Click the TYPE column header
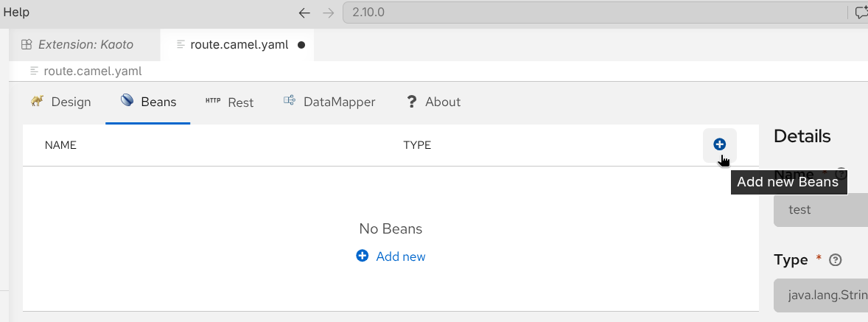This screenshot has height=322, width=868. tap(417, 145)
